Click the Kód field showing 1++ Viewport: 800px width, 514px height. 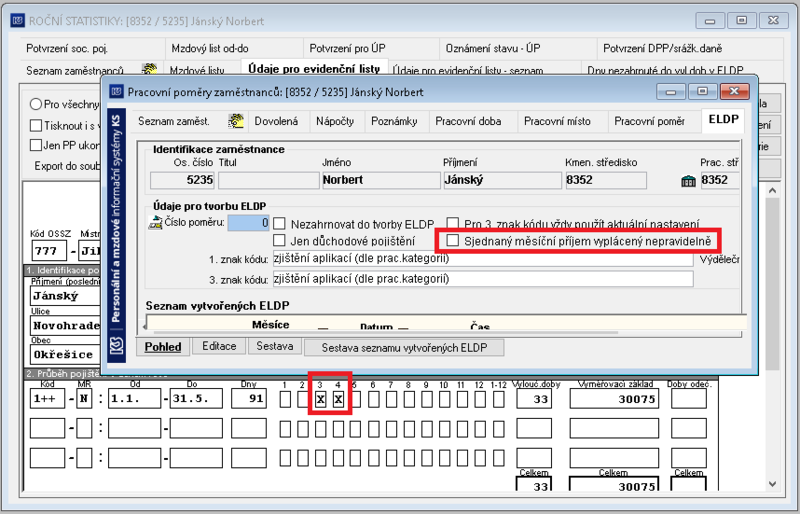(x=47, y=399)
